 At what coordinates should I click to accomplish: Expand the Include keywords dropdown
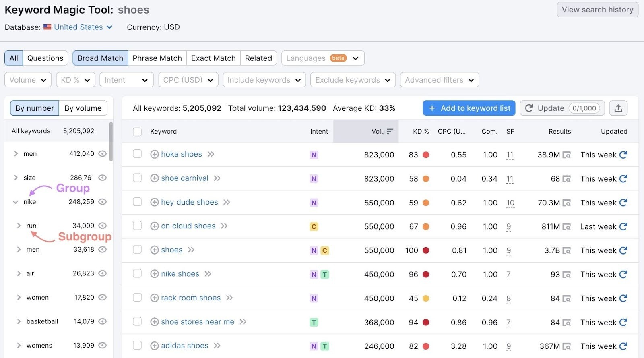tap(264, 80)
